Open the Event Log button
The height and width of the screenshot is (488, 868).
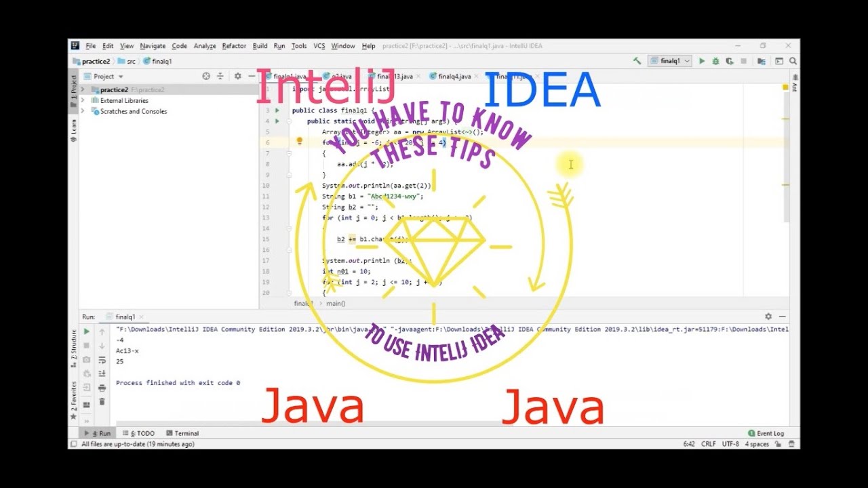point(766,433)
